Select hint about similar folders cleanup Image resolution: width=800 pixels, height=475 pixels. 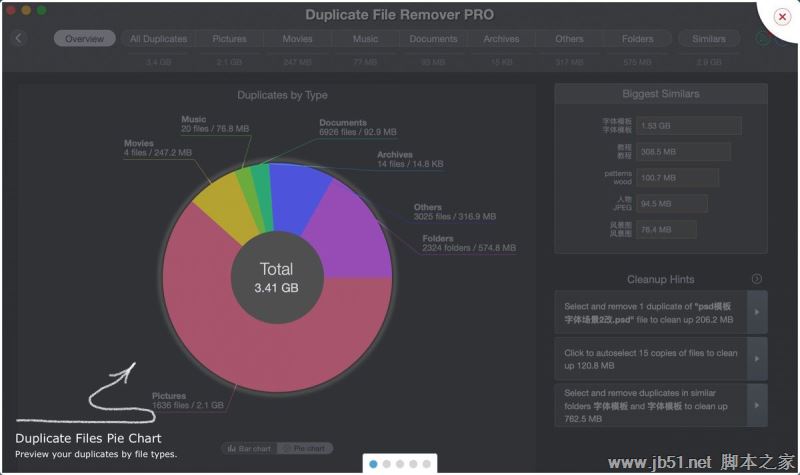[651, 406]
